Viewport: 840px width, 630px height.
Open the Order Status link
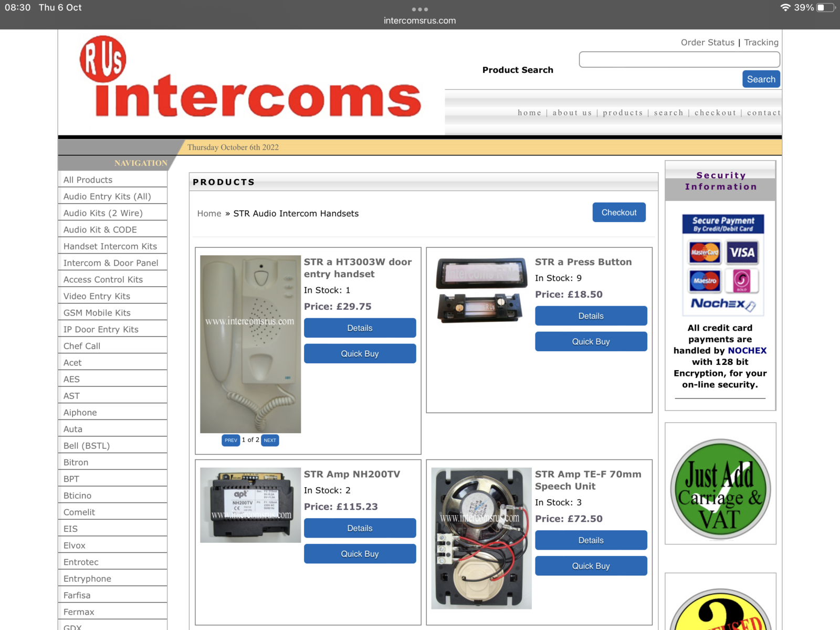(x=707, y=43)
